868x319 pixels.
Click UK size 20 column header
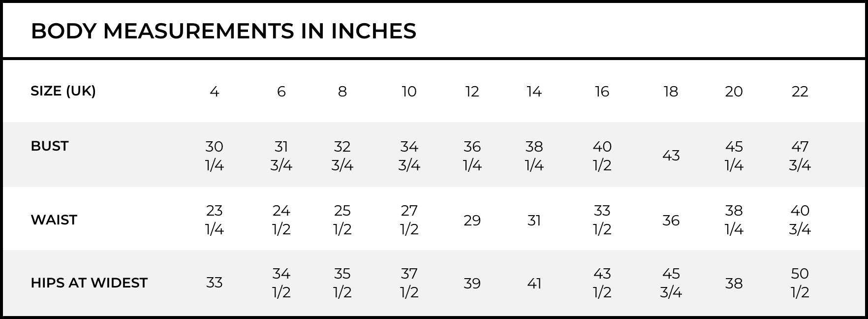(734, 92)
